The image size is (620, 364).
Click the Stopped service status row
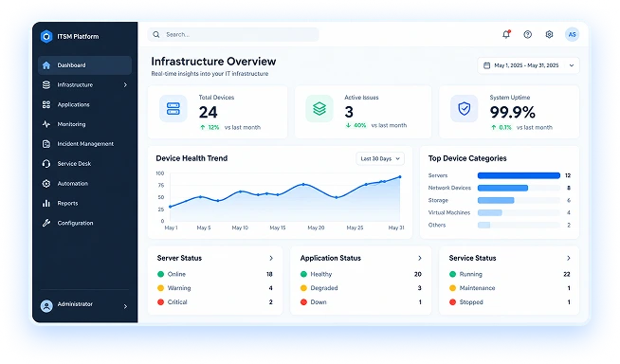point(510,302)
